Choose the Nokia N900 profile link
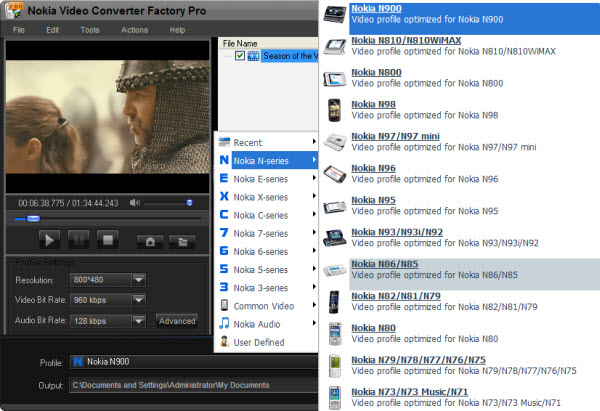This screenshot has height=411, width=600. tap(377, 8)
